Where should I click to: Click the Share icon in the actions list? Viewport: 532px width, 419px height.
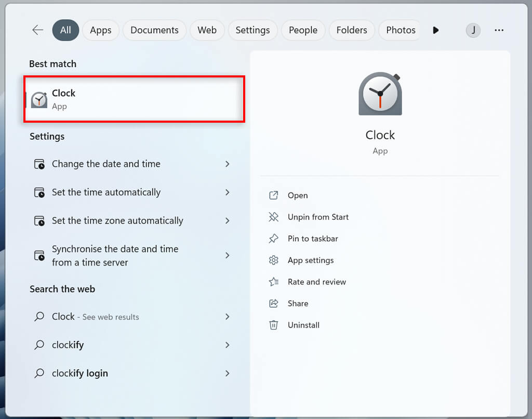click(273, 303)
